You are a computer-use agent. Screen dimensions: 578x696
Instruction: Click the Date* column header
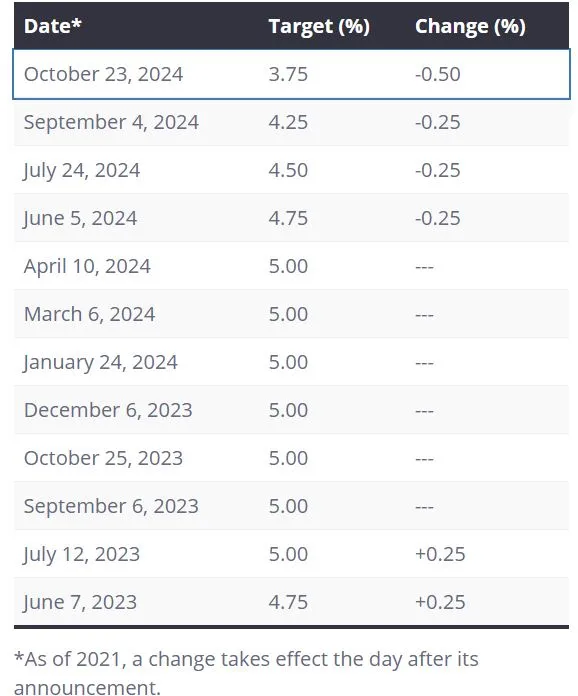tap(53, 26)
